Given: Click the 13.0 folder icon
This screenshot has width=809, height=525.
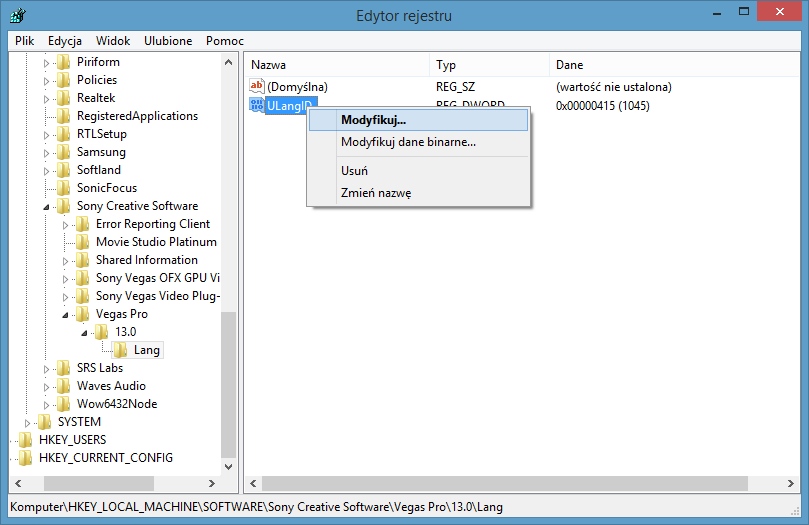Looking at the screenshot, I should [x=102, y=332].
